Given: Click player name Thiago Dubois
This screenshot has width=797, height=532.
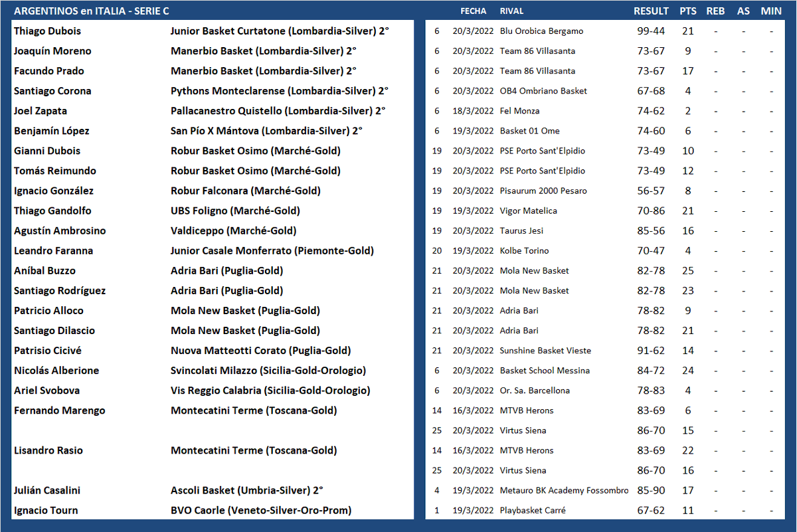Looking at the screenshot, I should (47, 31).
